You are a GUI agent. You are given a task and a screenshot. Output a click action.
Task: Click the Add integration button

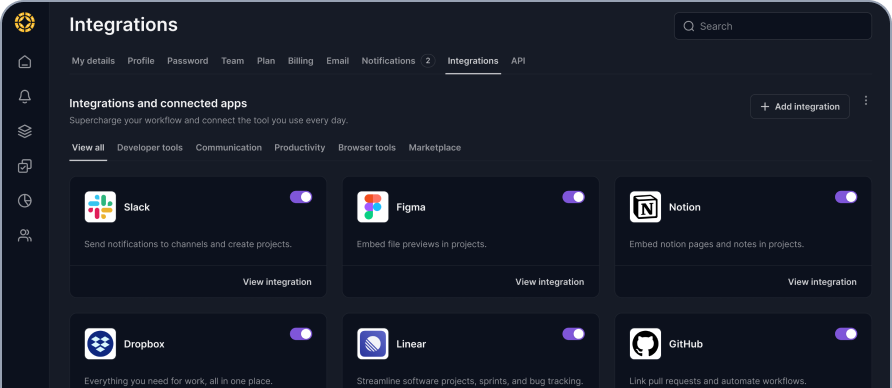coord(799,106)
